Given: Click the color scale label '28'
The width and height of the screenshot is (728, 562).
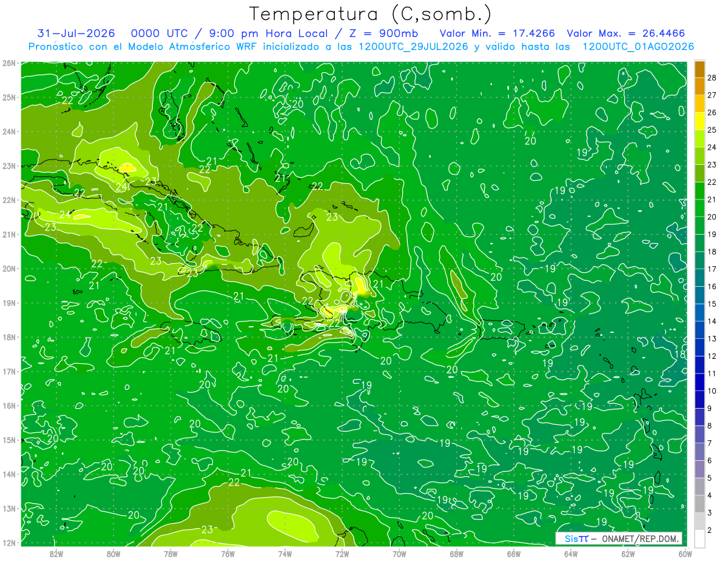Looking at the screenshot, I should [x=712, y=78].
